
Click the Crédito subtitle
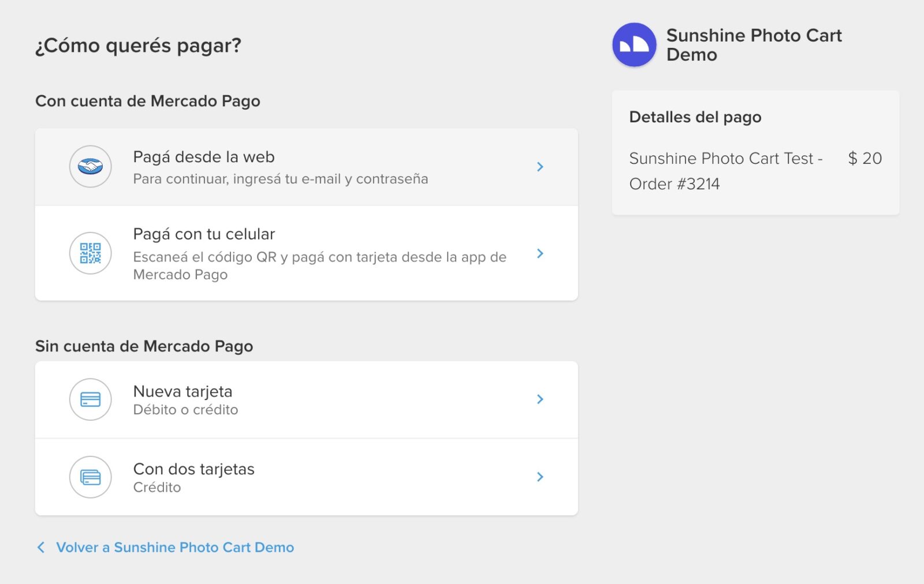157,488
